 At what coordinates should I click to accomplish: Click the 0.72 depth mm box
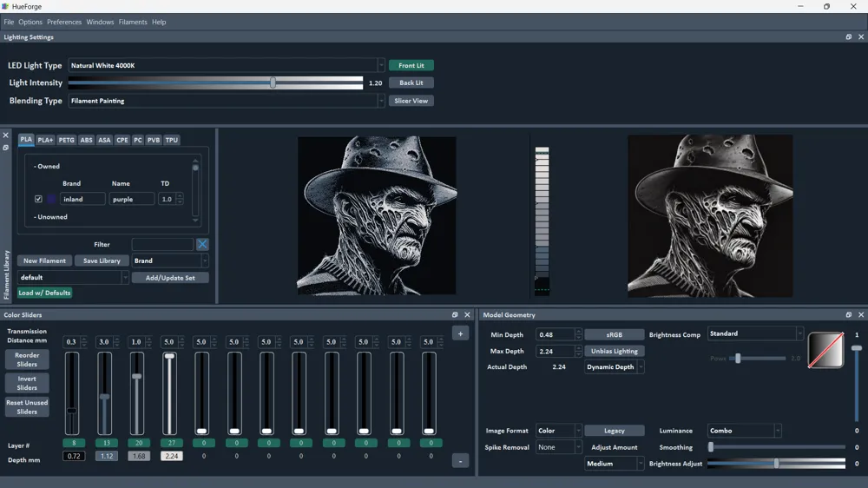[74, 456]
